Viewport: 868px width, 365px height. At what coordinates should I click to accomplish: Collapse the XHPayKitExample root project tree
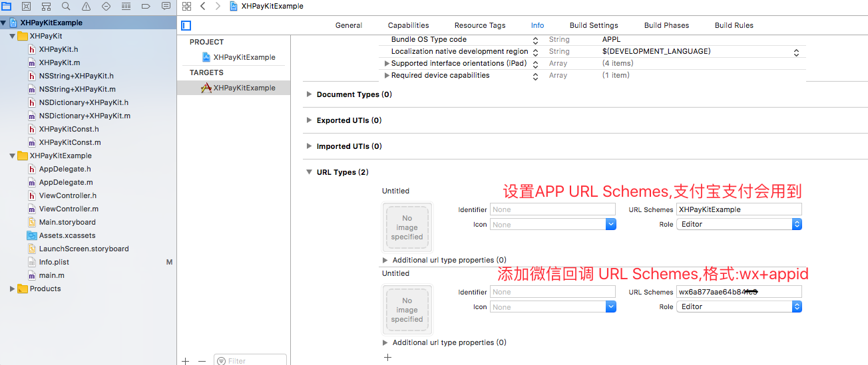pos(4,23)
